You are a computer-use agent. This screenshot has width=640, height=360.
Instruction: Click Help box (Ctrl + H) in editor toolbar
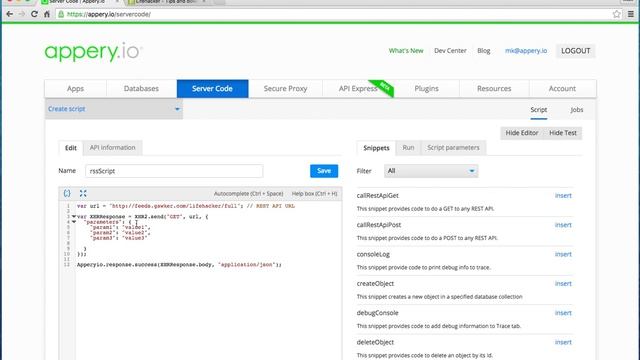(x=315, y=194)
